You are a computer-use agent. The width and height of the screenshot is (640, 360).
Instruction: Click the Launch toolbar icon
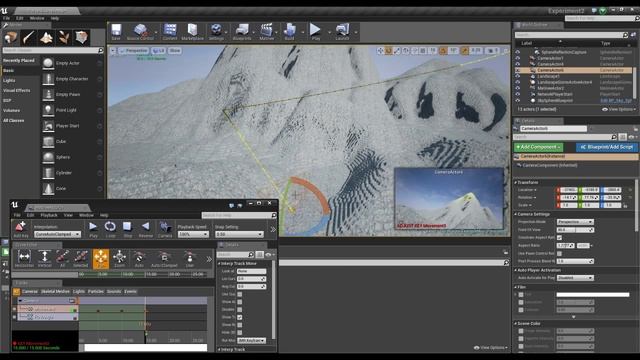342,32
